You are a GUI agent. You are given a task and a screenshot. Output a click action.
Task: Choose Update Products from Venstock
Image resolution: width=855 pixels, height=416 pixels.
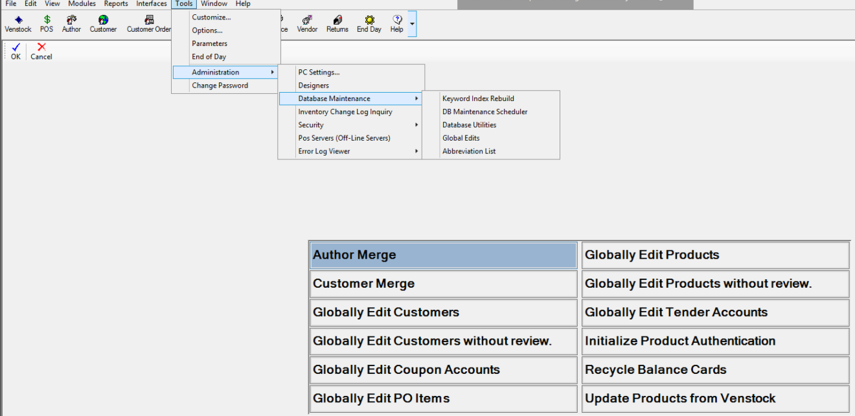coord(715,399)
